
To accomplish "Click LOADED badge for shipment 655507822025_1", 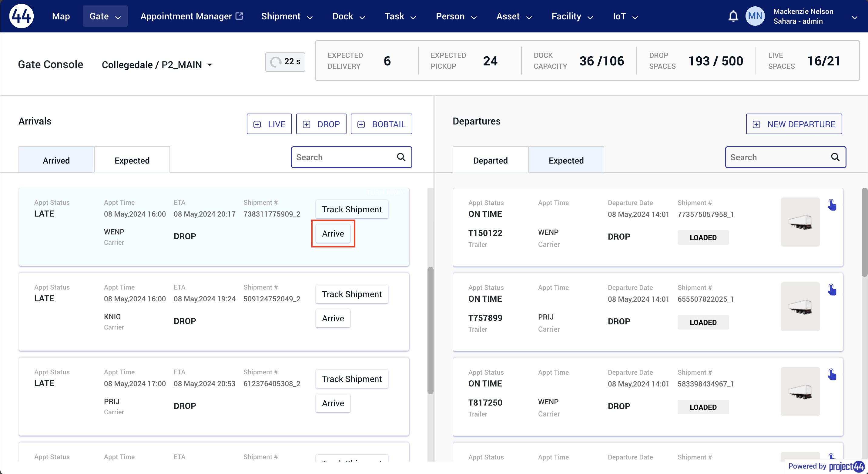I will click(x=703, y=322).
